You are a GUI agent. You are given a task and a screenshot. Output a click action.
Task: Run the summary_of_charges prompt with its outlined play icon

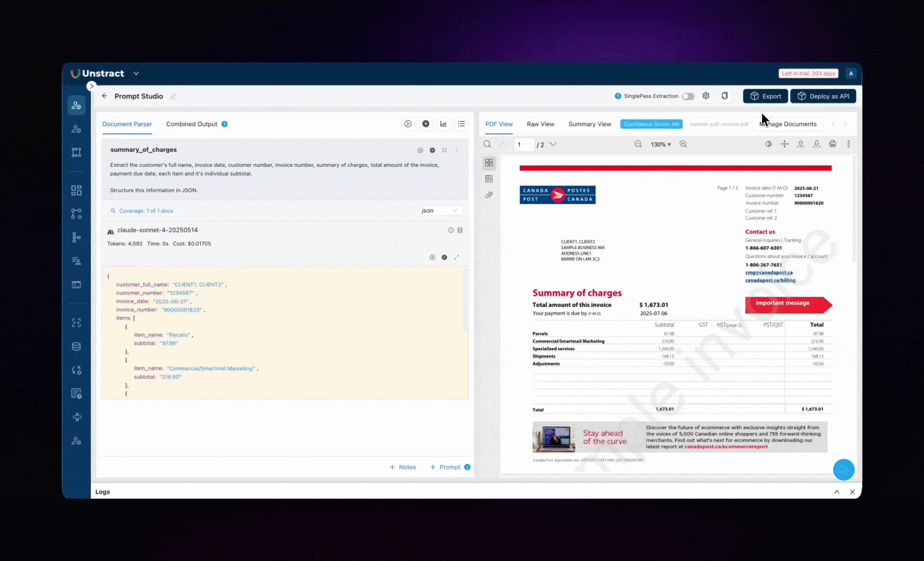pos(420,150)
